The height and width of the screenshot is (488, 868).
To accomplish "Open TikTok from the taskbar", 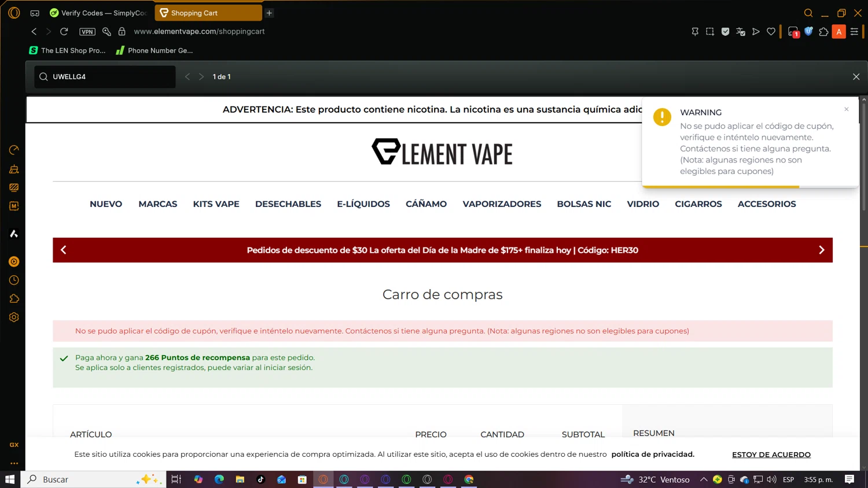I will (260, 479).
